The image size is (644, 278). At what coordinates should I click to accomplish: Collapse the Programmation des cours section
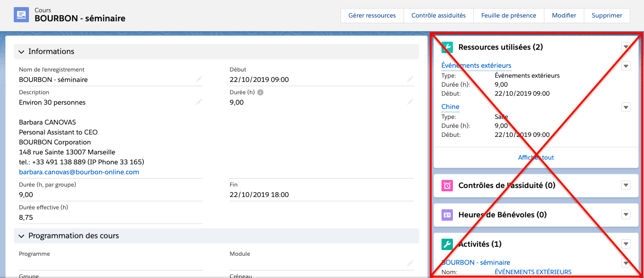22,236
